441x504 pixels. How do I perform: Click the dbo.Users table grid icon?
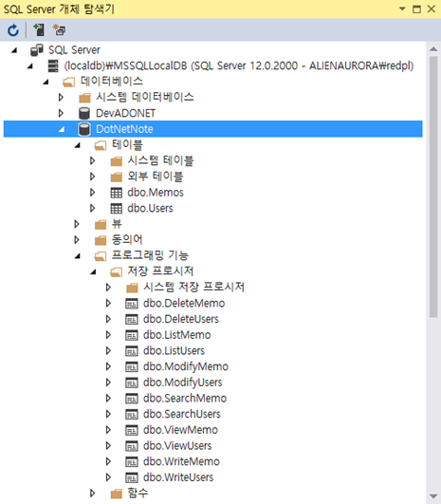pyautogui.click(x=117, y=208)
